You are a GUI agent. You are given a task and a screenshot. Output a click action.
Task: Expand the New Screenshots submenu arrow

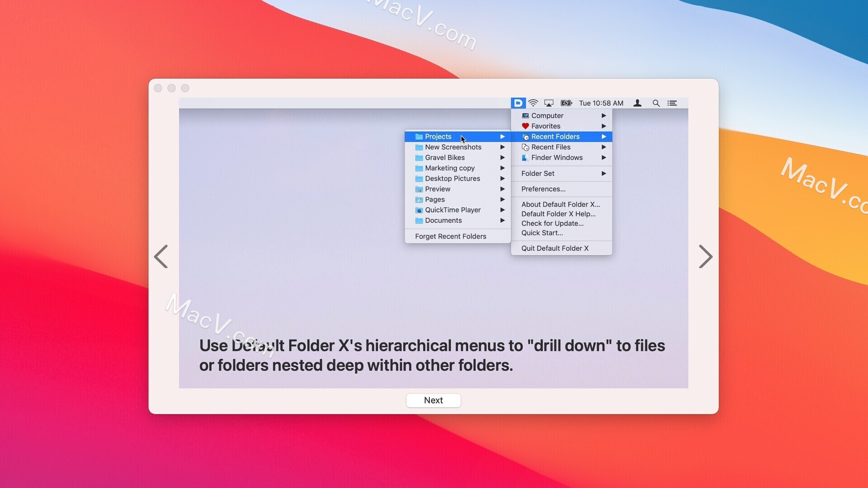502,147
